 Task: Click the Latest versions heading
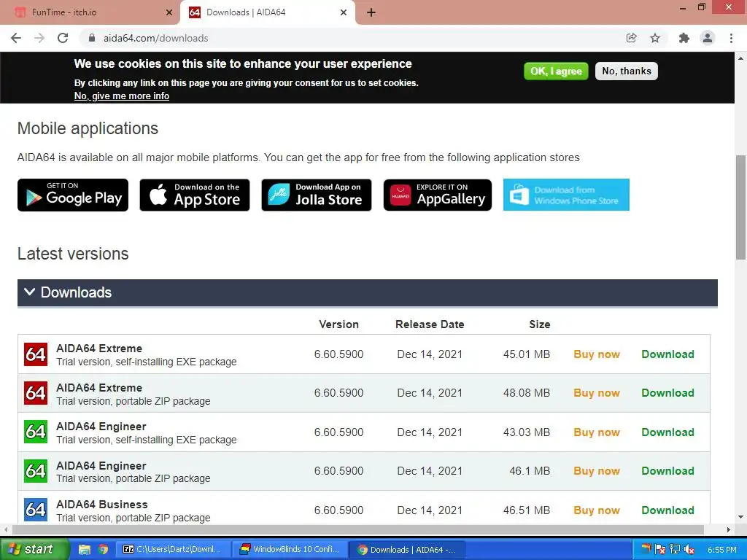coord(73,254)
